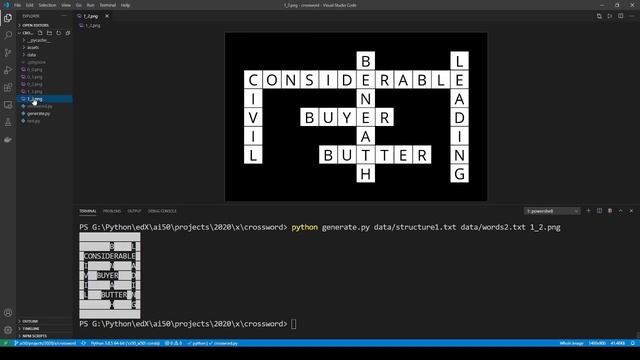The height and width of the screenshot is (360, 640).
Task: Click the New Folder icon in Explorer
Action: [49, 33]
